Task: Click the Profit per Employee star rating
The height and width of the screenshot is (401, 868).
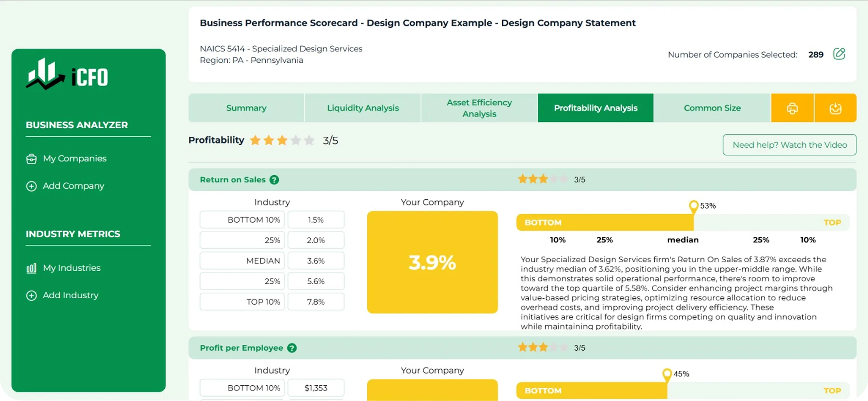Action: (x=543, y=348)
